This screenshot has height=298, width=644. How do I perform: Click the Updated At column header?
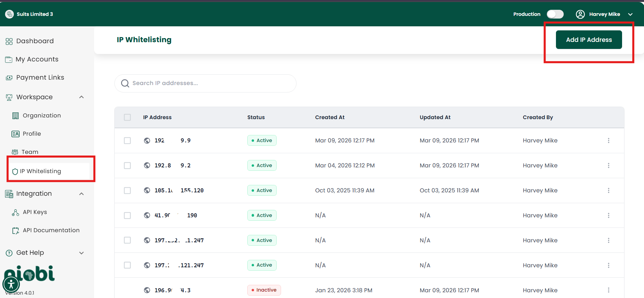(435, 117)
